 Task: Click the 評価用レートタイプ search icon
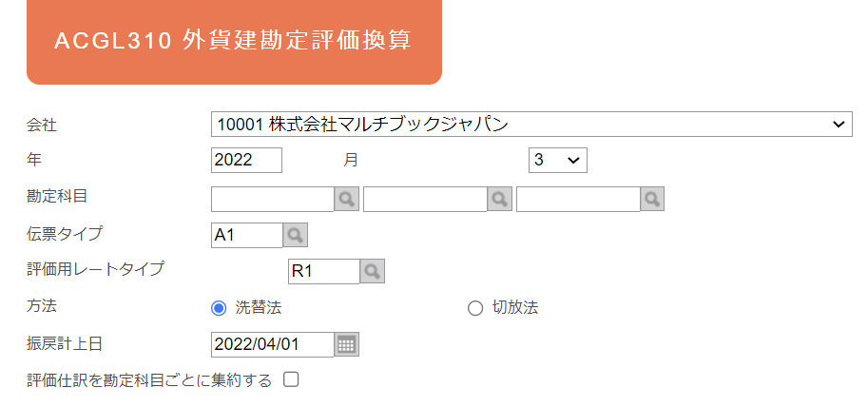(372, 271)
